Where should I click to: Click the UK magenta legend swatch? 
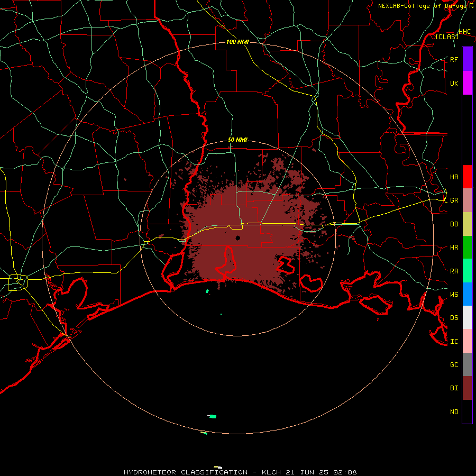pos(467,83)
